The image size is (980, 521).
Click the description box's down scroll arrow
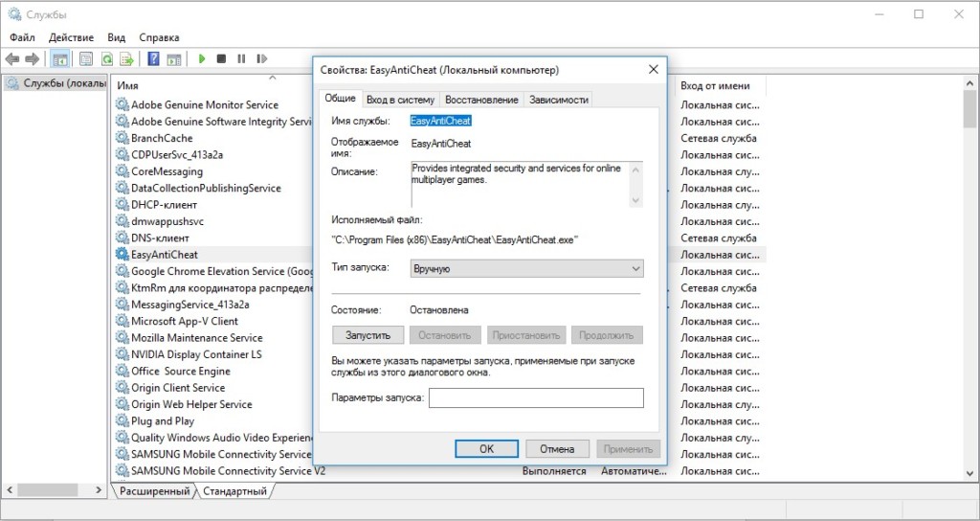(636, 200)
